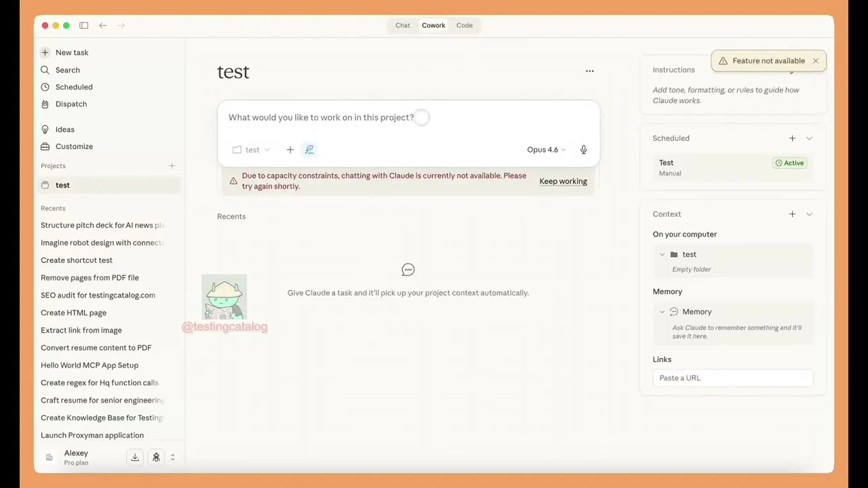Collapse the Context panel chevron
This screenshot has width=868, height=488.
809,214
